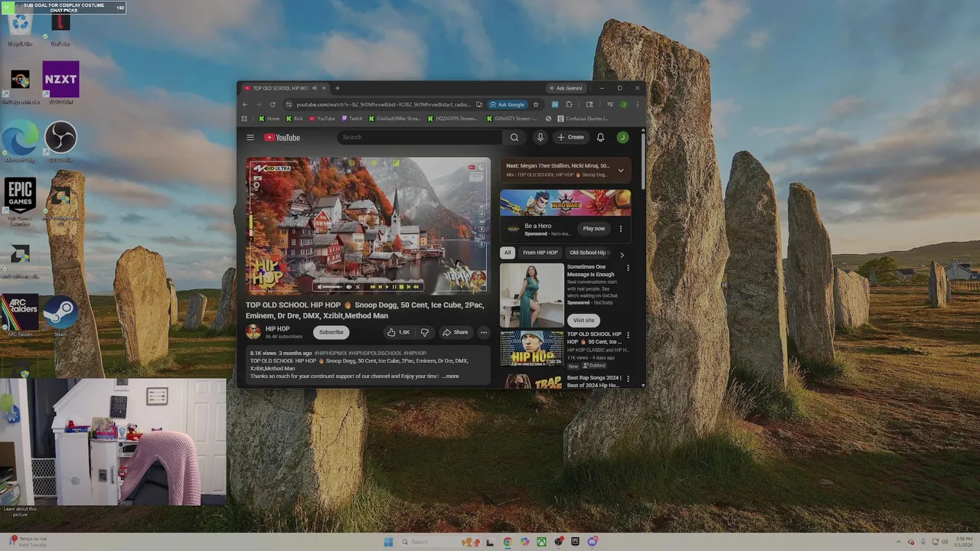This screenshot has width=980, height=551.
Task: Open the YouTube account avatar menu
Action: click(x=622, y=138)
